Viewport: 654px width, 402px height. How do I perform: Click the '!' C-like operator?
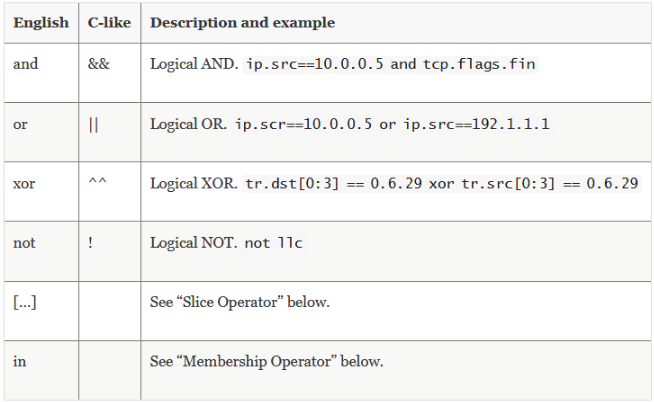(x=91, y=243)
